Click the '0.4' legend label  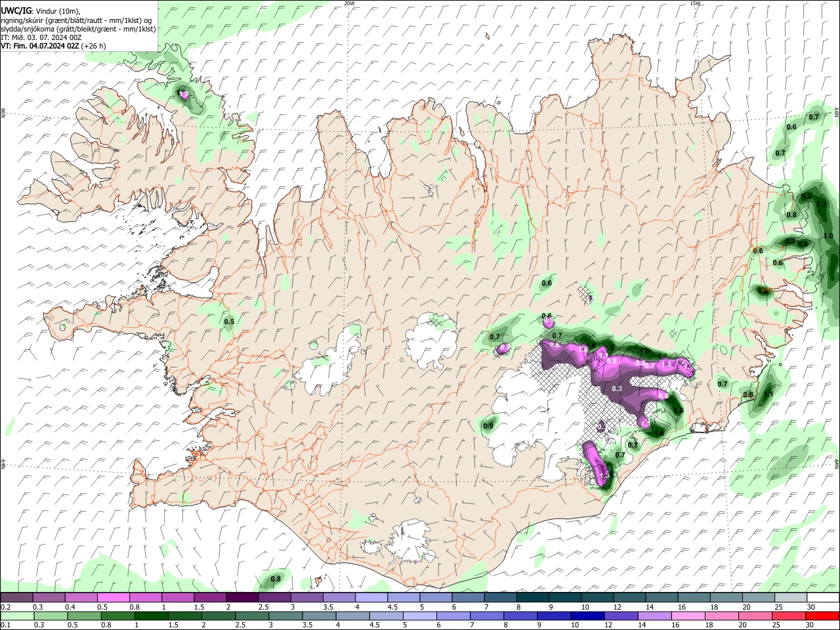coord(70,607)
